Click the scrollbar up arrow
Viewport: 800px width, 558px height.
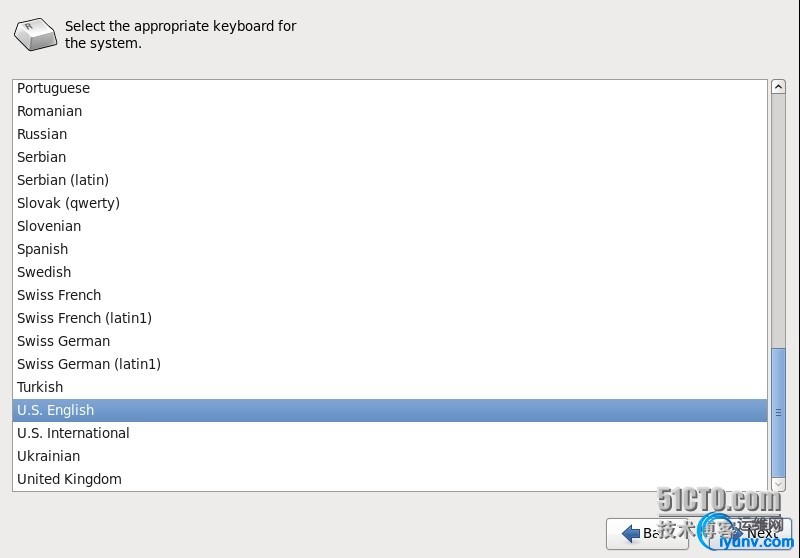pyautogui.click(x=778, y=87)
